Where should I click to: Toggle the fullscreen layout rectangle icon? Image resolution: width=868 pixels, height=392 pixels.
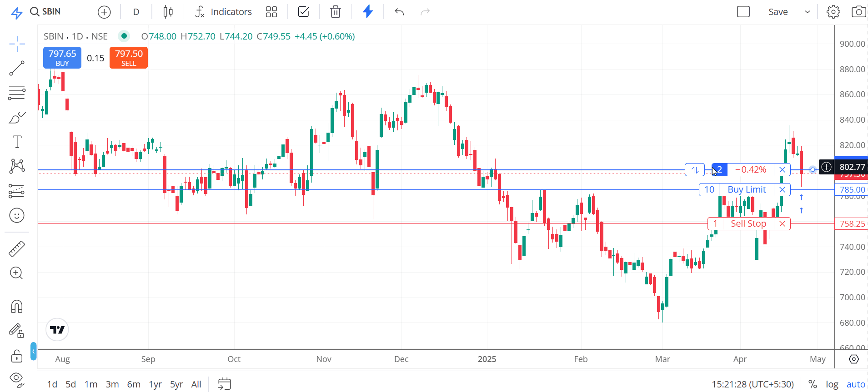click(743, 12)
